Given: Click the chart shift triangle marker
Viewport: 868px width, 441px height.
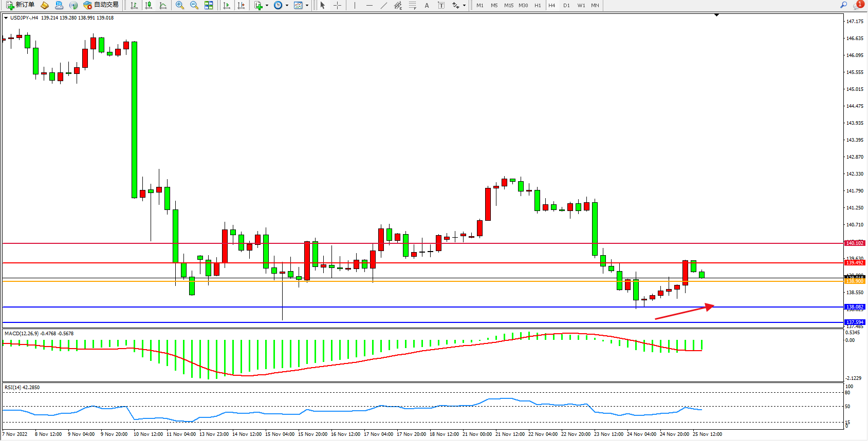Looking at the screenshot, I should tap(716, 15).
